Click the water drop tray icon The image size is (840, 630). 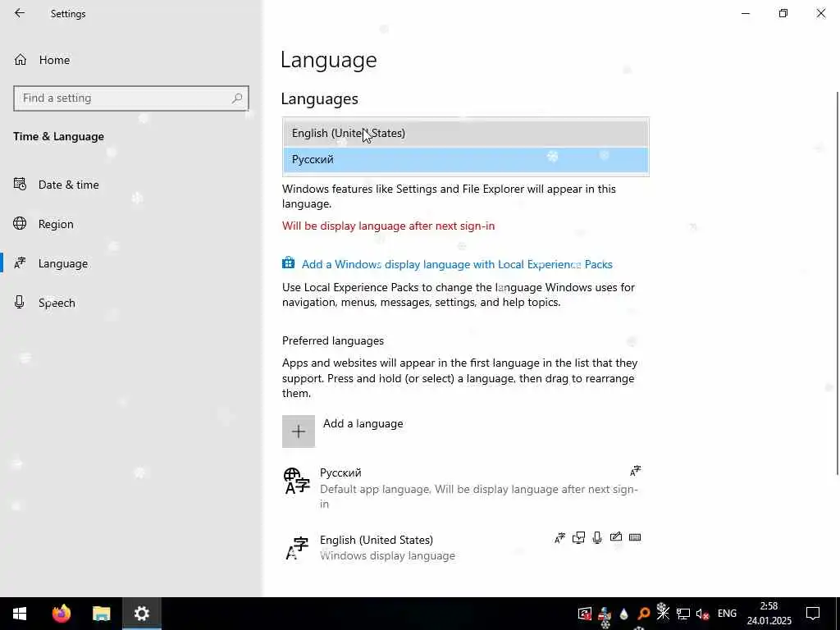coord(623,614)
